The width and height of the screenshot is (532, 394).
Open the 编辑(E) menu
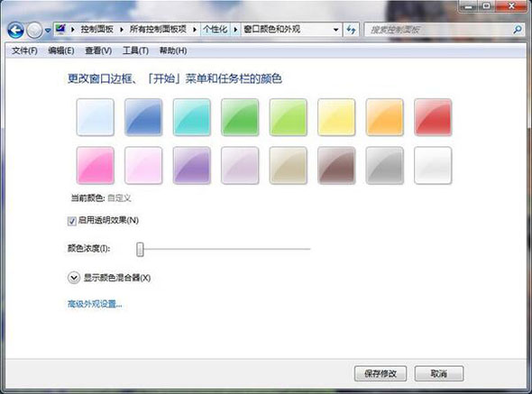[x=61, y=50]
